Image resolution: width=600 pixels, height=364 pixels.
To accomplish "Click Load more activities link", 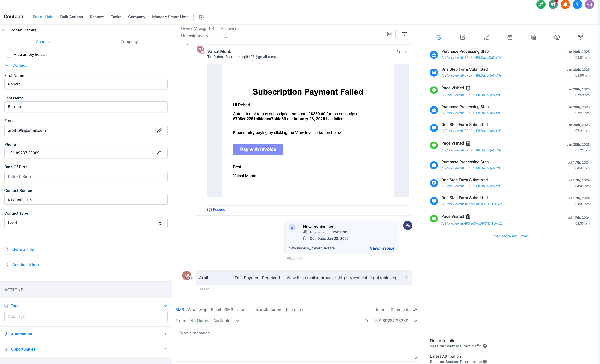I will click(510, 236).
